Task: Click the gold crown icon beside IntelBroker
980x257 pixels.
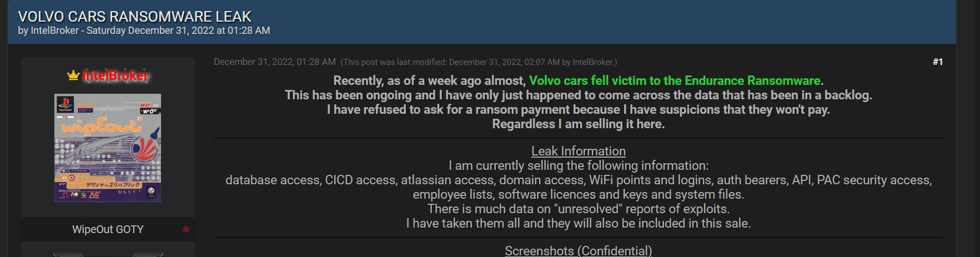Action: 73,75
